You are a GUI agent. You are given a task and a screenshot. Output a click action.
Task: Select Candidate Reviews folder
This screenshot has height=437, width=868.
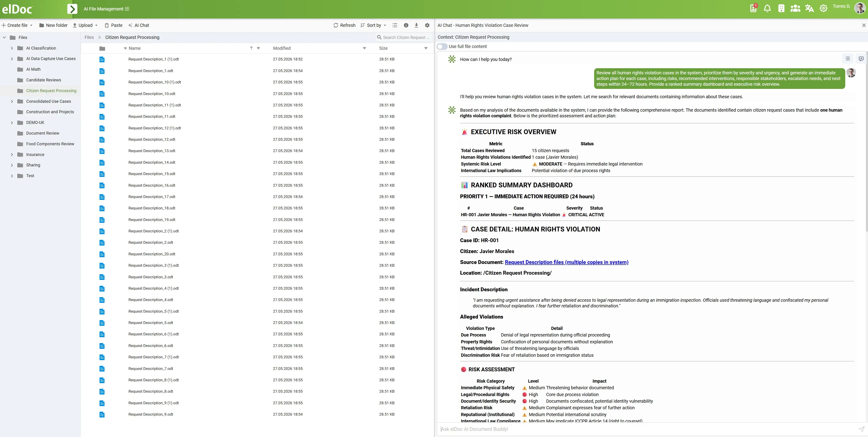pyautogui.click(x=43, y=80)
